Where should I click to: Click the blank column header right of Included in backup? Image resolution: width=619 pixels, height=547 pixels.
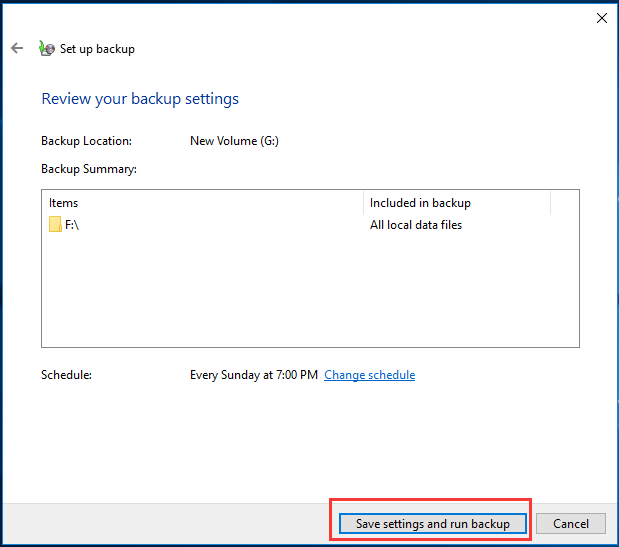click(x=564, y=203)
